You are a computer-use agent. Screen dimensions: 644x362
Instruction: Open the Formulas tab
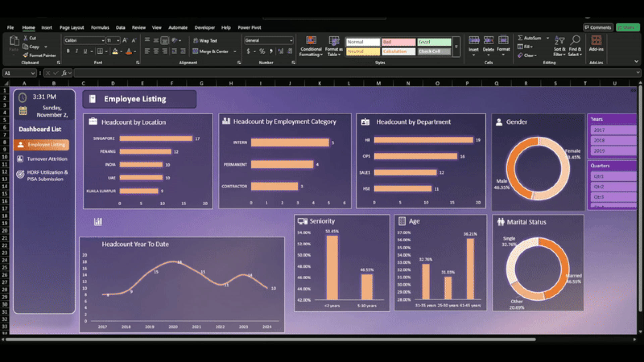pos(100,27)
